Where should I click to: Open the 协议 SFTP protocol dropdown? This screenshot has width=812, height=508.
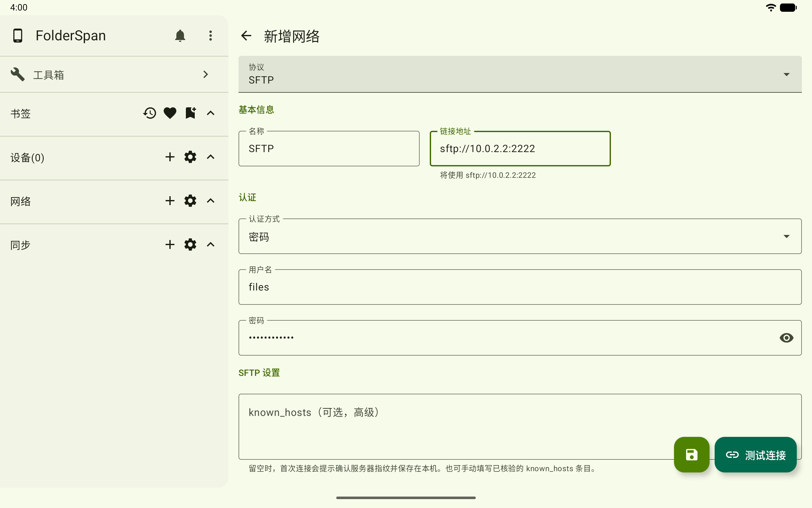click(x=520, y=74)
